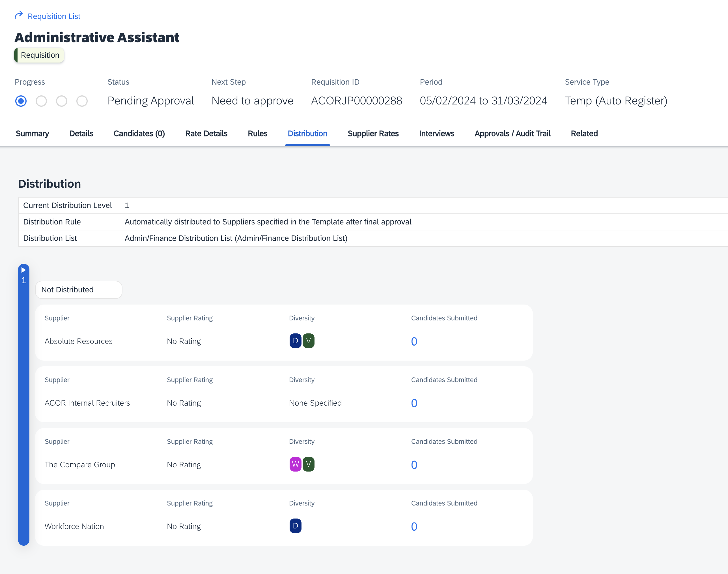Open candidates submitted count for ACOR Internal Recruiters
Viewport: 728px width, 574px height.
(x=414, y=403)
